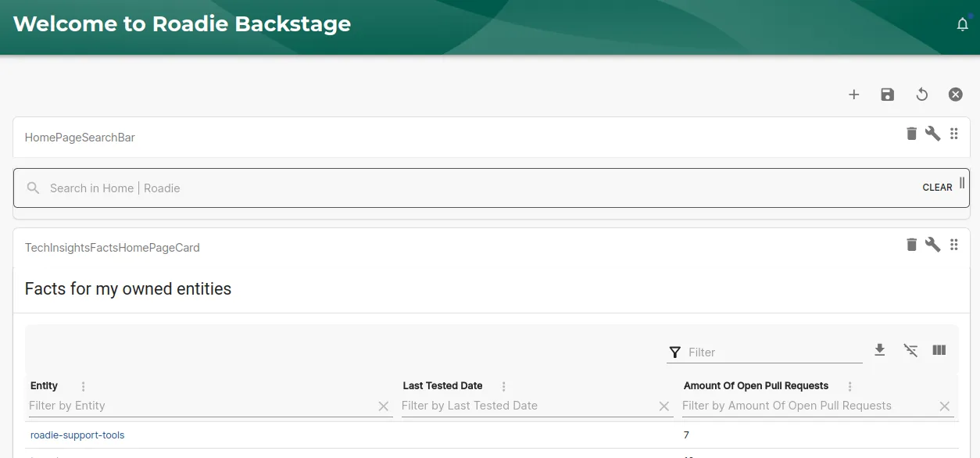This screenshot has height=458, width=980.
Task: Delete the HomePageSearchBar widget
Action: [x=911, y=134]
